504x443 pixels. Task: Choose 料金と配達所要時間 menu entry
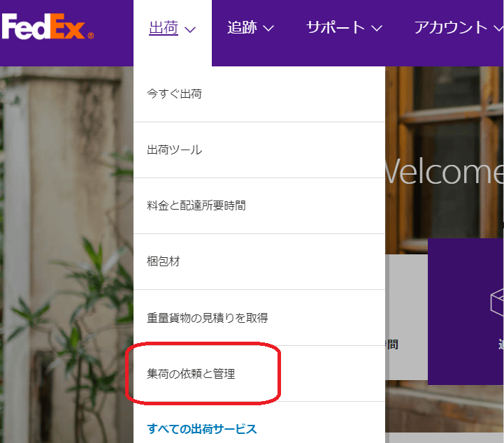pos(259,206)
